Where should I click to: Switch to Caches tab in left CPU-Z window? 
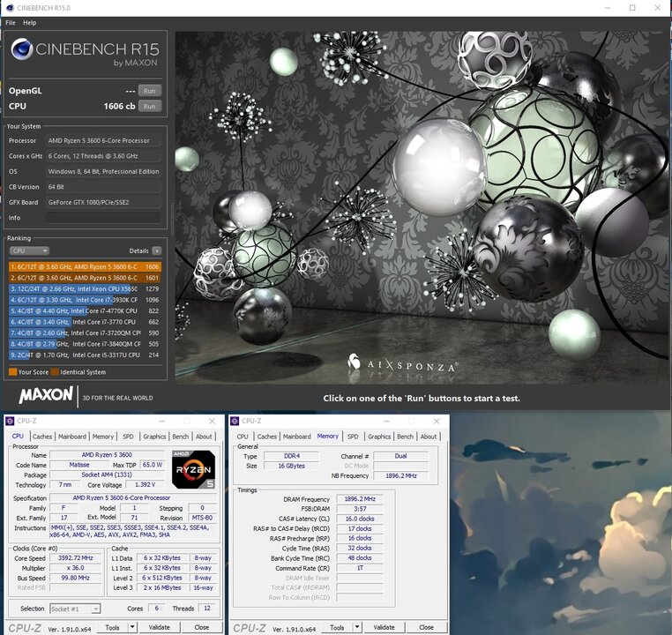pyautogui.click(x=42, y=437)
